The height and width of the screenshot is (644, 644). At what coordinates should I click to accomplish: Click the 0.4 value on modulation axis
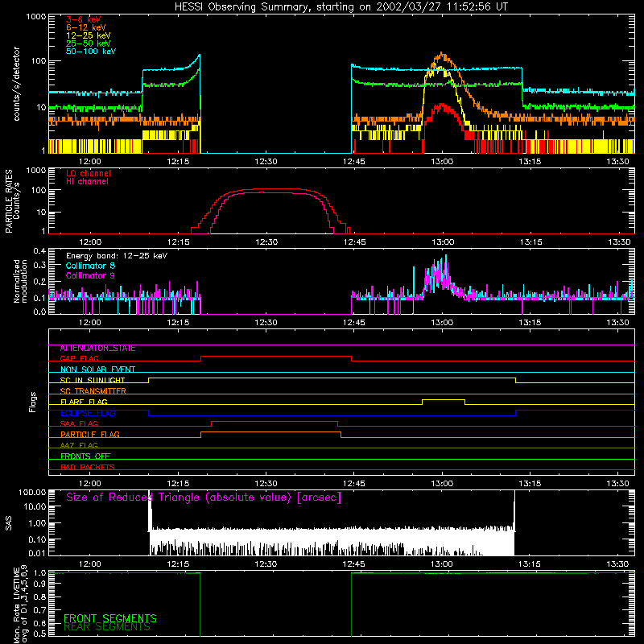coord(39,251)
